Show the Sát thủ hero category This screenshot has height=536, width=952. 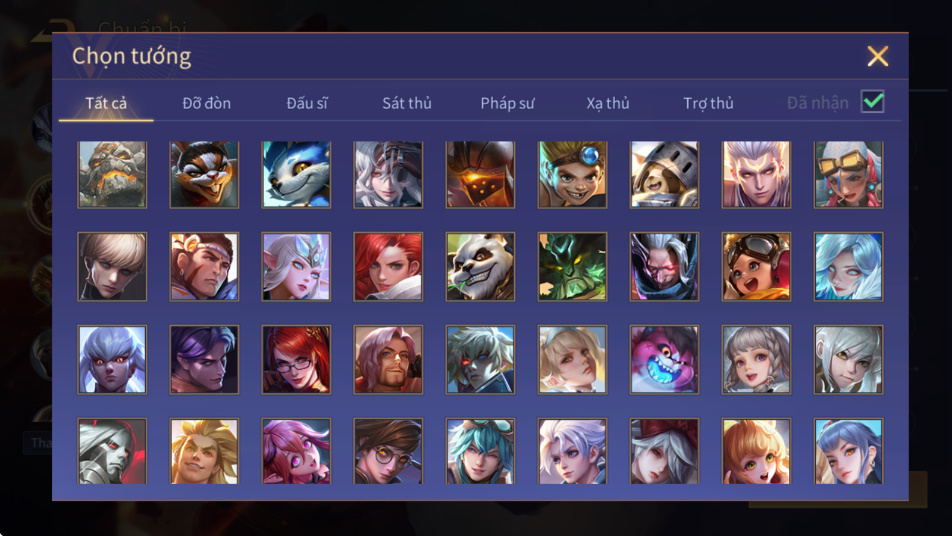407,103
